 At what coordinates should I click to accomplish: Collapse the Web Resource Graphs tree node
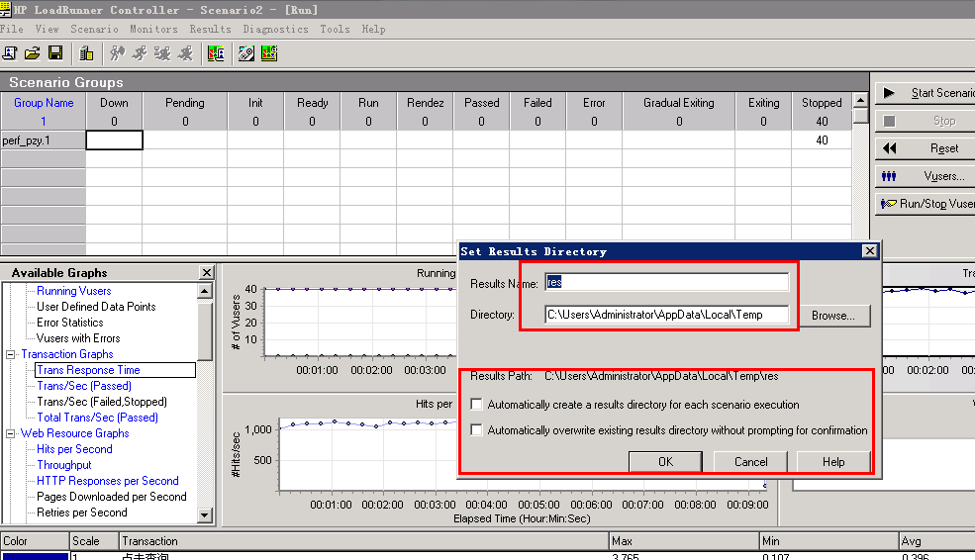click(11, 433)
